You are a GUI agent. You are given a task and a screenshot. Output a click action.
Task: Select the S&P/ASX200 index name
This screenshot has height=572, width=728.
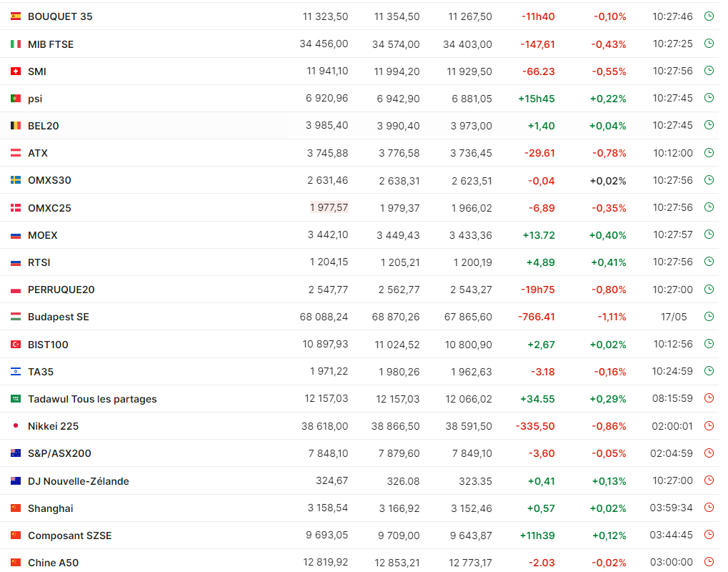tap(59, 453)
